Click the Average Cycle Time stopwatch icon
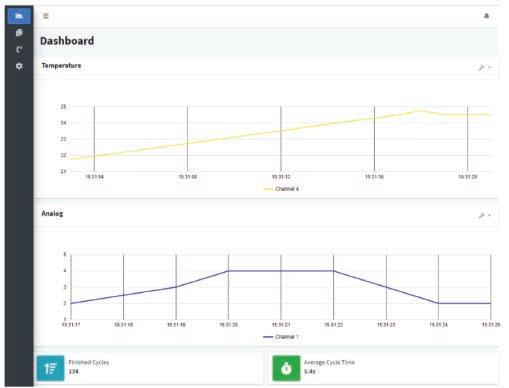The width and height of the screenshot is (509, 388). tap(286, 368)
